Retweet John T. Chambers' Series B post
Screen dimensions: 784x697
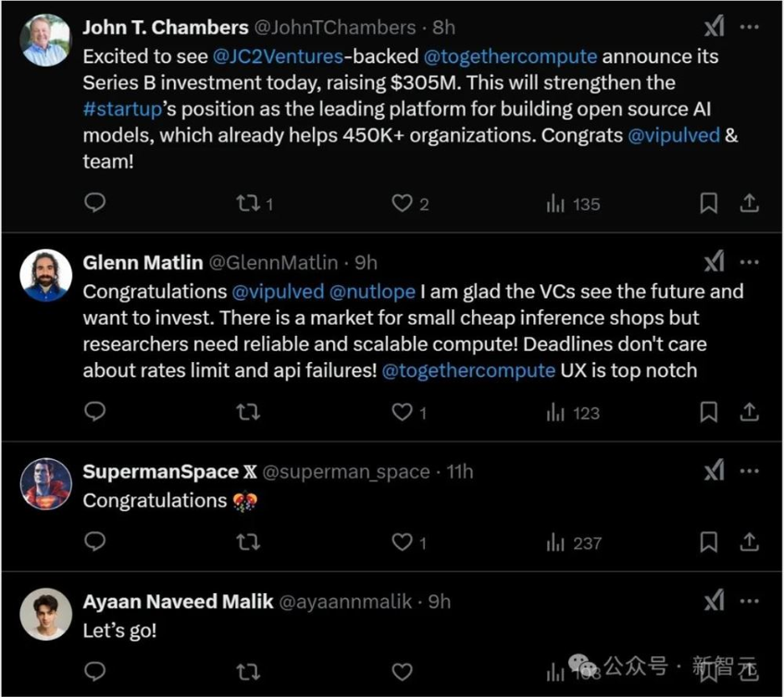247,203
